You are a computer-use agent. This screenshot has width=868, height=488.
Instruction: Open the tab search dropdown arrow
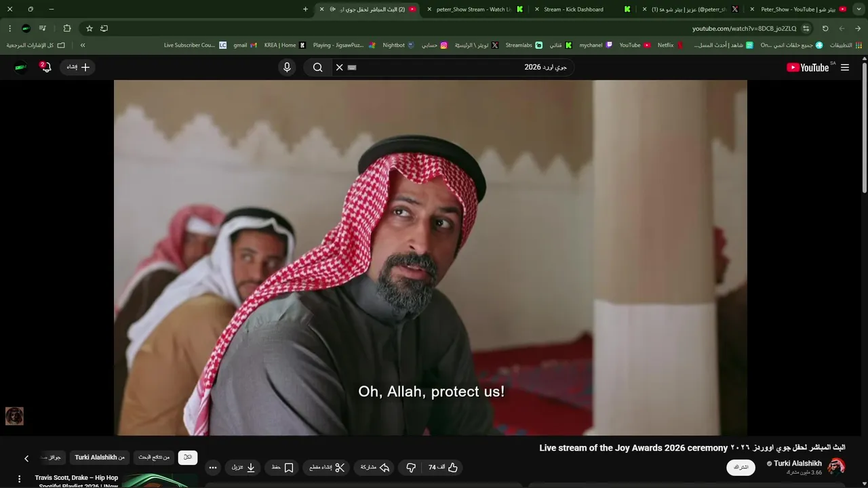[858, 9]
